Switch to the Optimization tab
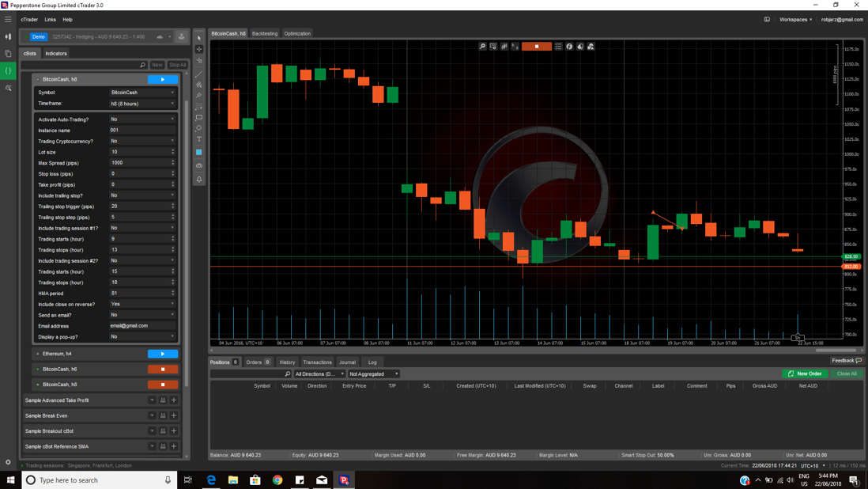The height and width of the screenshot is (489, 868). (297, 34)
